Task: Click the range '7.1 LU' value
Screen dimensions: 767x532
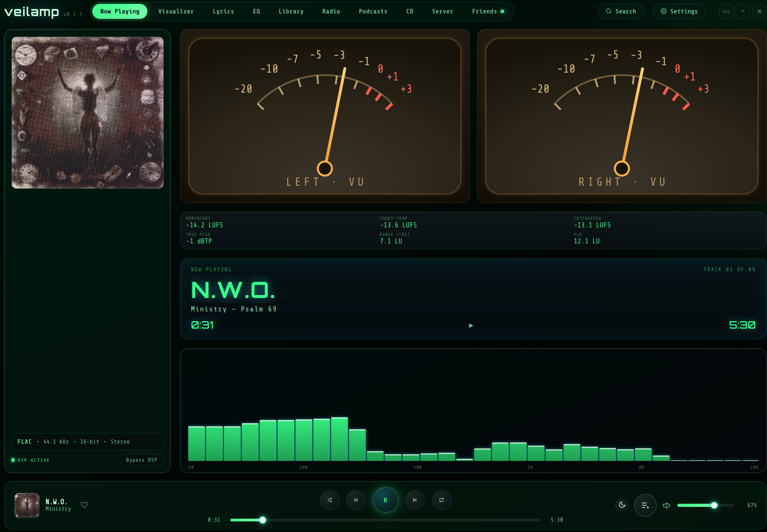Action: 391,241
